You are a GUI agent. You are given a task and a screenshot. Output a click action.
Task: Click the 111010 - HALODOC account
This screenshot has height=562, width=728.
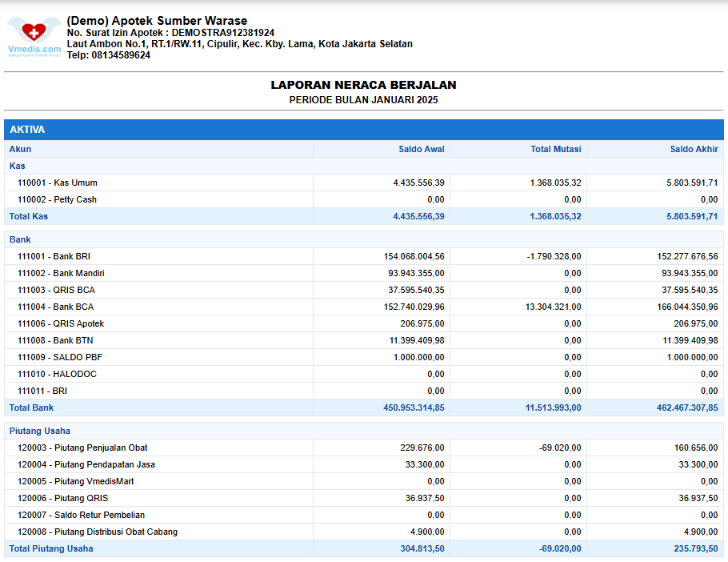point(57,374)
